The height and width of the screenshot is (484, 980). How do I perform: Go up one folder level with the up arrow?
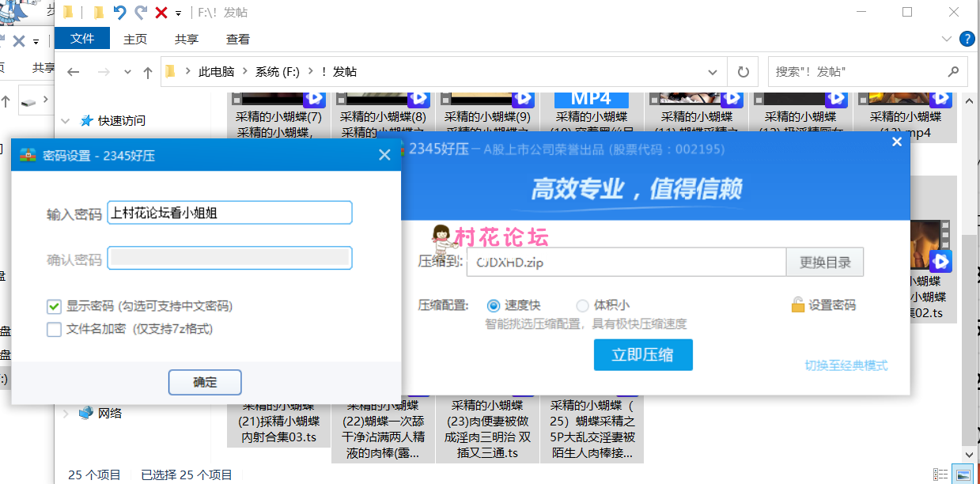click(x=147, y=72)
